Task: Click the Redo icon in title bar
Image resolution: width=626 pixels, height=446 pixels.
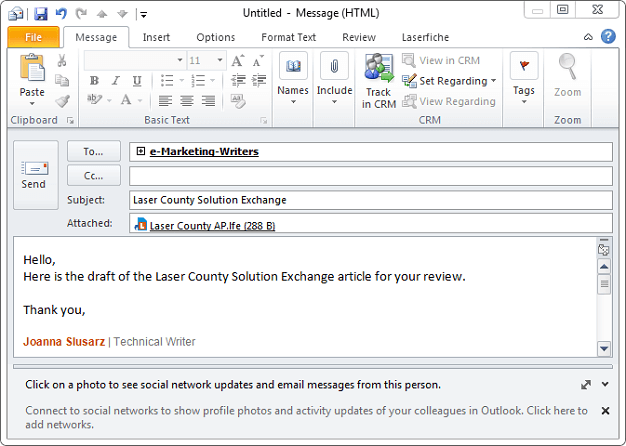Action: 81,14
